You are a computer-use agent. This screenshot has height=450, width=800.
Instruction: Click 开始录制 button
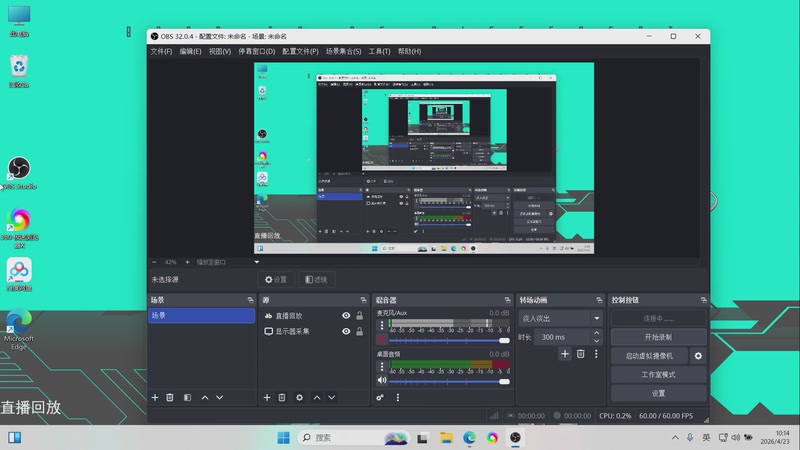[658, 337]
